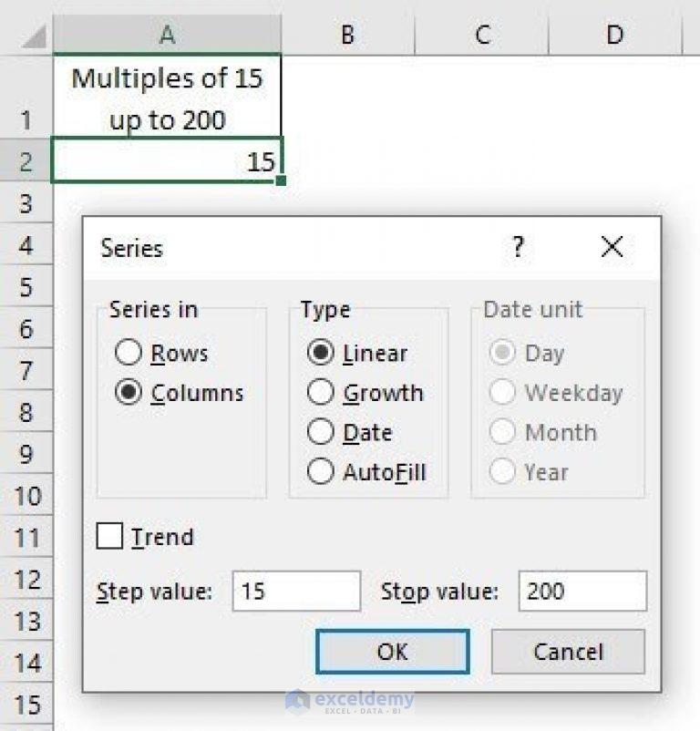Select the Rows radio button

tap(129, 353)
